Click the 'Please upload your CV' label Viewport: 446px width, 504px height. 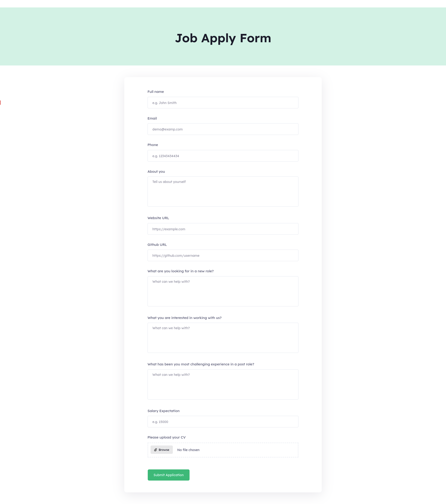pos(167,437)
